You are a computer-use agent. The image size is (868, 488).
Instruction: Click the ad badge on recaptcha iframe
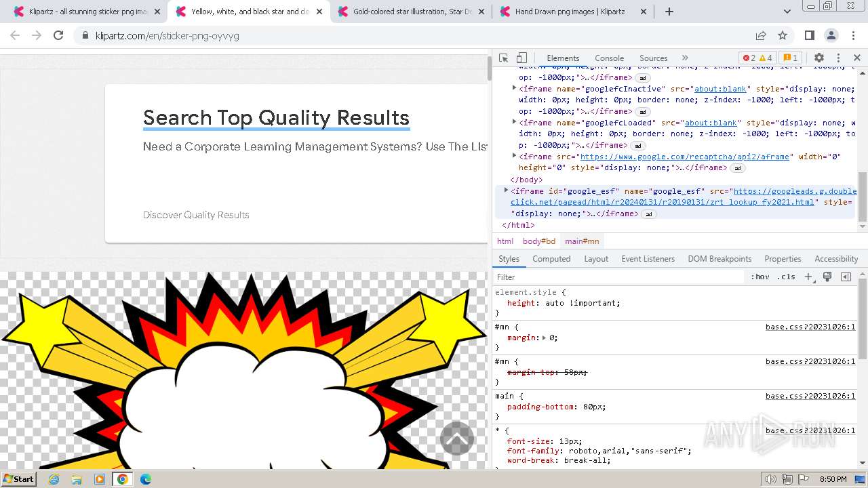[x=739, y=168]
